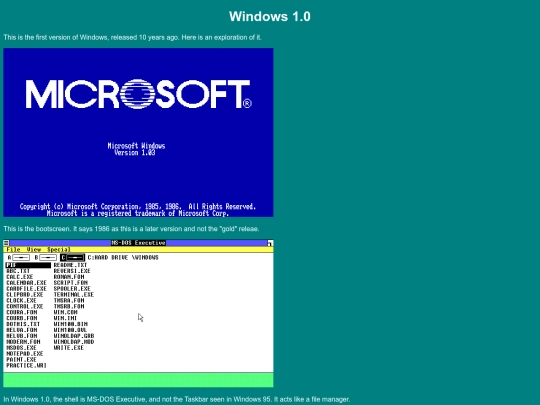Select COURA.FON font file
Screen dimensions: 540x405
click(x=22, y=312)
